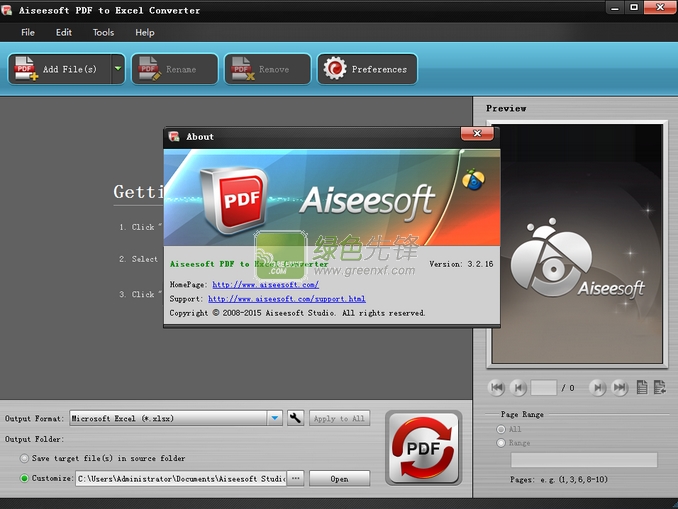Image resolution: width=678 pixels, height=509 pixels.
Task: Click the Rename PDF button
Action: click(175, 69)
